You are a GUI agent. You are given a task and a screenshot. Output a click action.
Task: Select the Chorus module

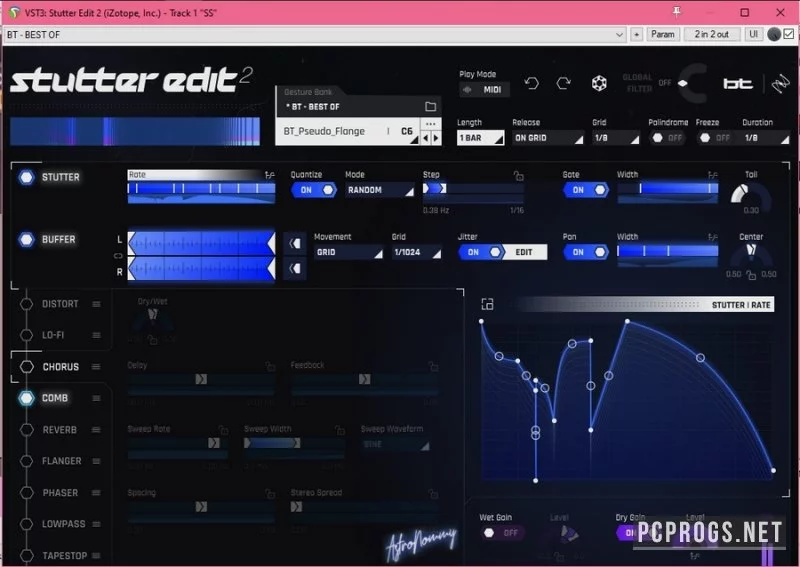tap(61, 366)
